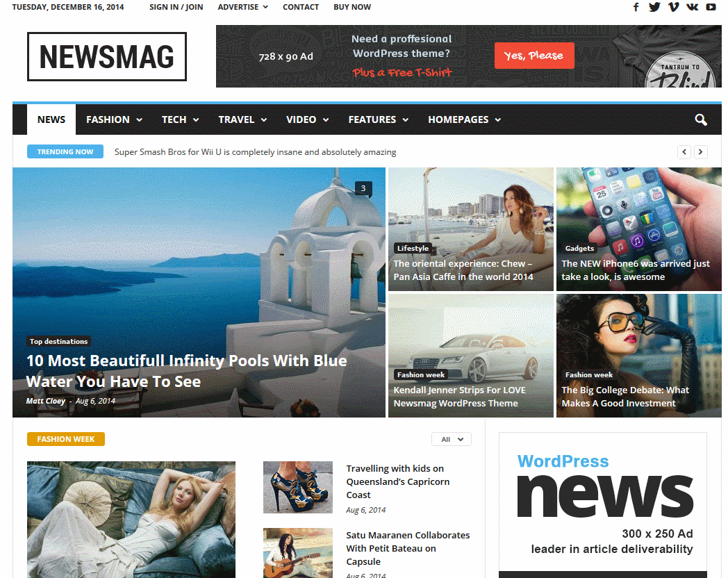Screen dimensions: 728x578
Task: Open Fashion week tag on Kendall Jenner story
Action: [421, 374]
